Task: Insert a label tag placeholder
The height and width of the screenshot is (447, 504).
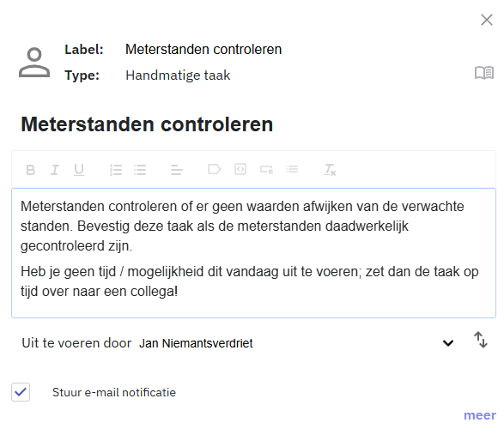Action: (214, 169)
